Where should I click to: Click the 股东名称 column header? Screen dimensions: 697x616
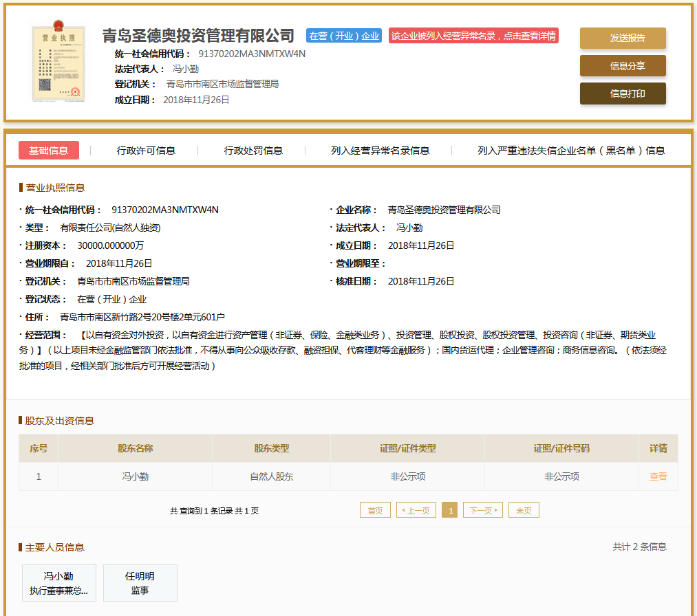point(135,448)
